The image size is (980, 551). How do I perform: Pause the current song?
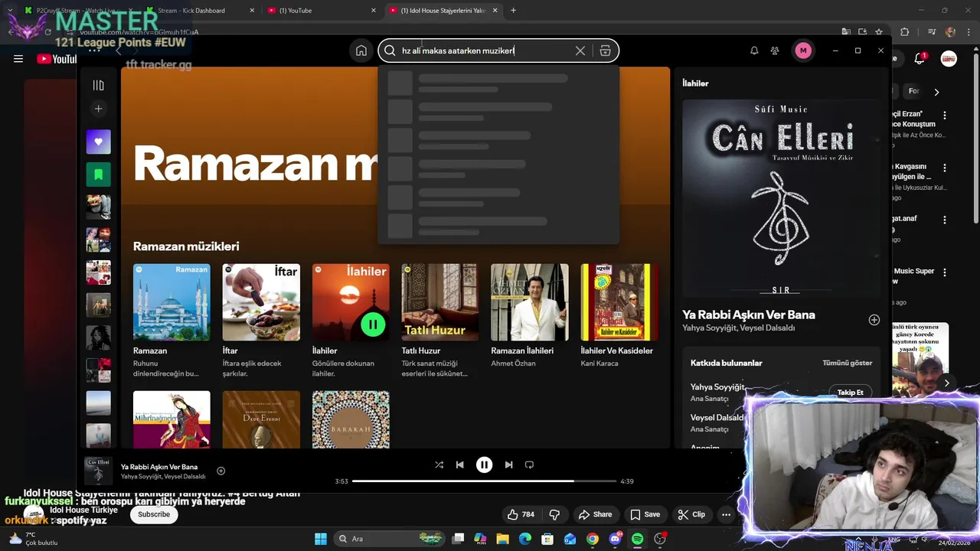click(x=484, y=465)
